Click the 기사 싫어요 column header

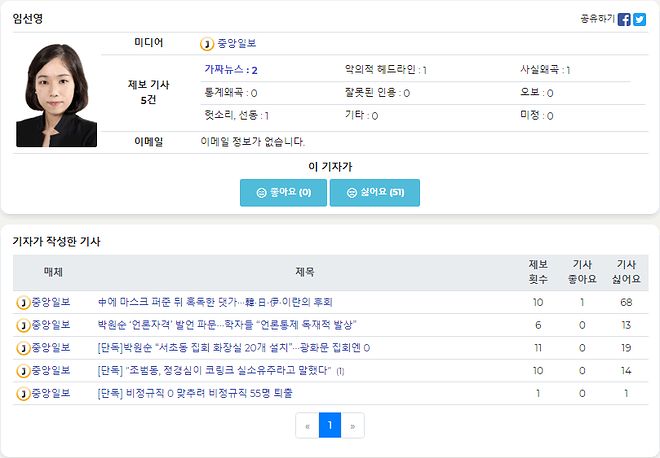(x=626, y=272)
